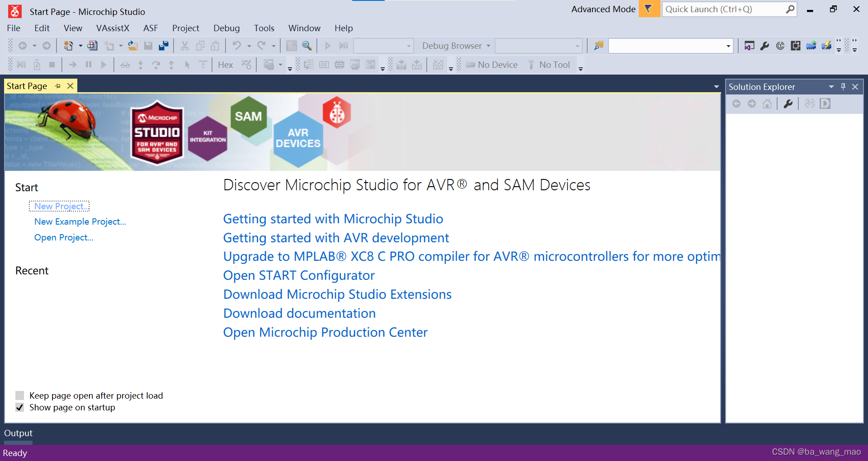Pin the Start Page tab

click(58, 86)
